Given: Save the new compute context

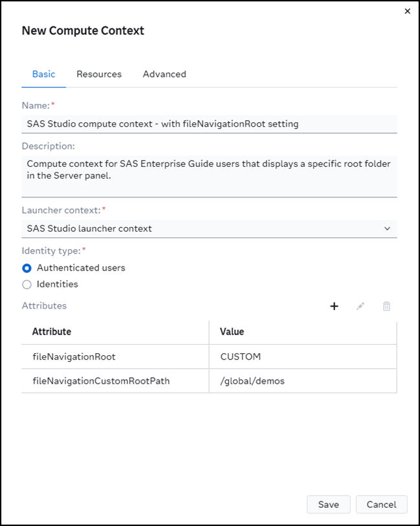Looking at the screenshot, I should 328,505.
